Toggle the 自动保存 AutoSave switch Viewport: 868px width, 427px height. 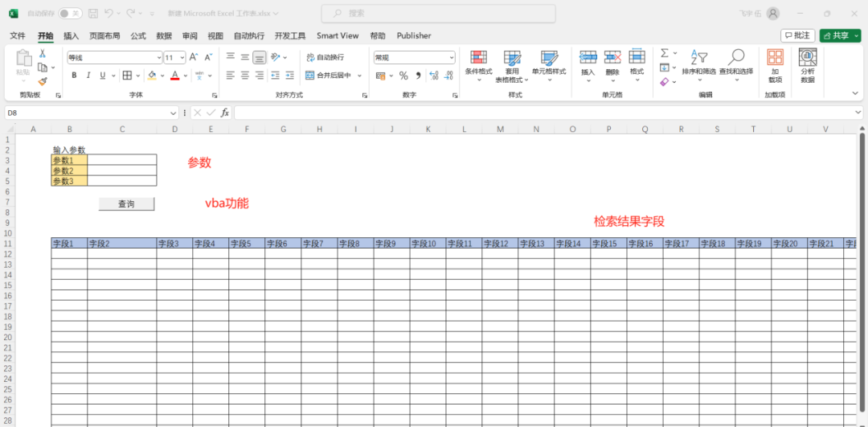coord(70,13)
